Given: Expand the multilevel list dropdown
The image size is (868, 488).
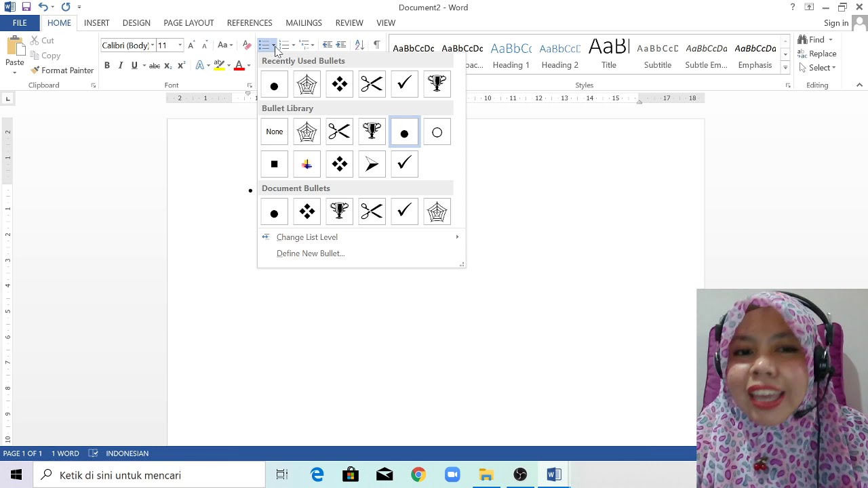Looking at the screenshot, I should [x=312, y=45].
